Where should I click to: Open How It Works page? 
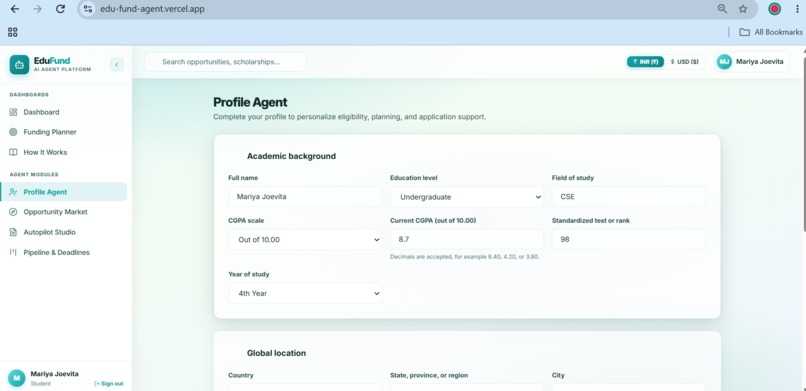pos(64,152)
